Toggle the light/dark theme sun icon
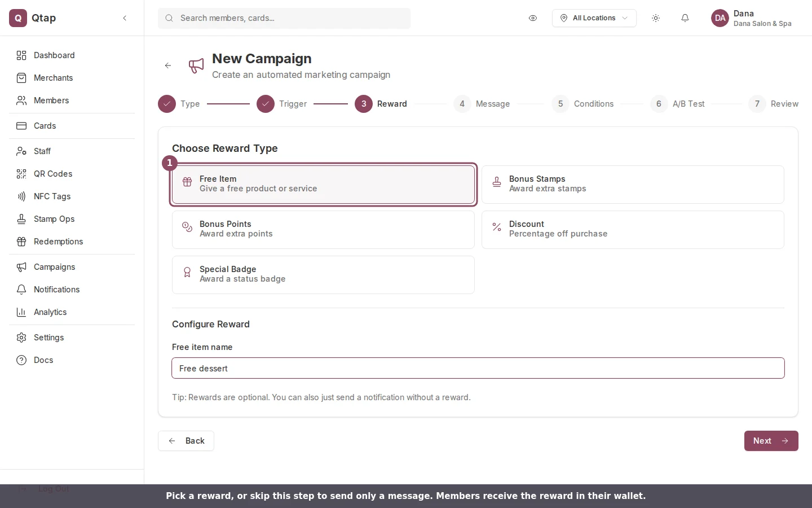812x508 pixels. point(656,18)
